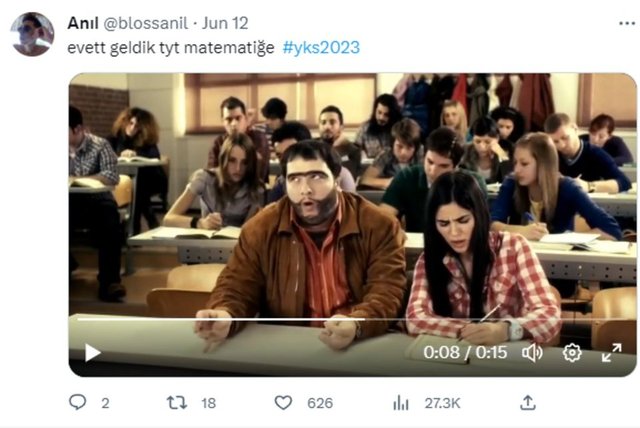The image size is (640, 428).
Task: Expand video to fullscreen
Action: [x=611, y=353]
